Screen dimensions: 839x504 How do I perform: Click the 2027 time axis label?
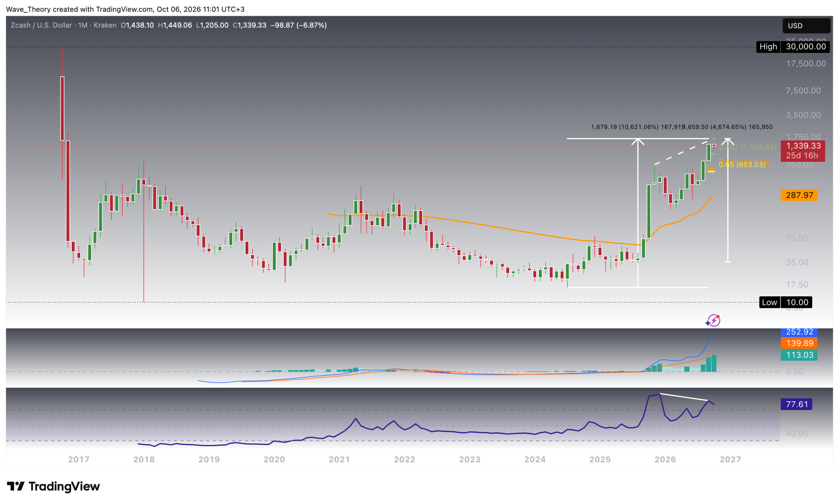click(x=730, y=459)
